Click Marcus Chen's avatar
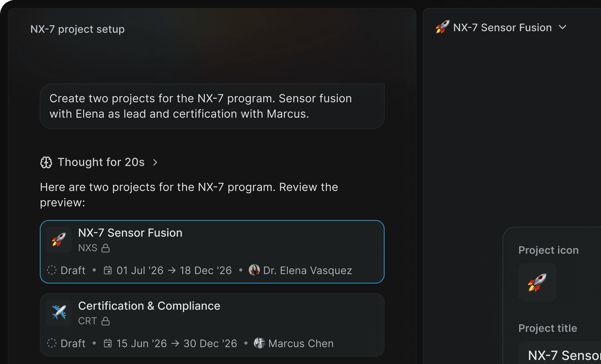 (259, 343)
